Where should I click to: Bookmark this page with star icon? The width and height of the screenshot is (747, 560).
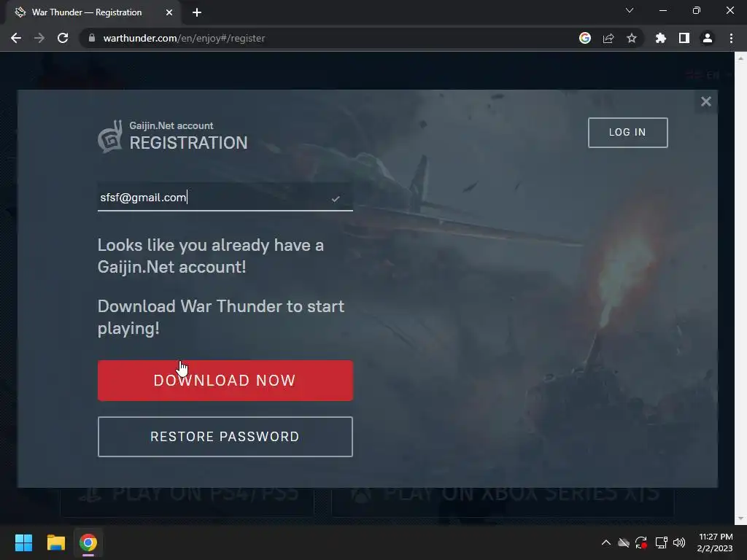(x=632, y=38)
